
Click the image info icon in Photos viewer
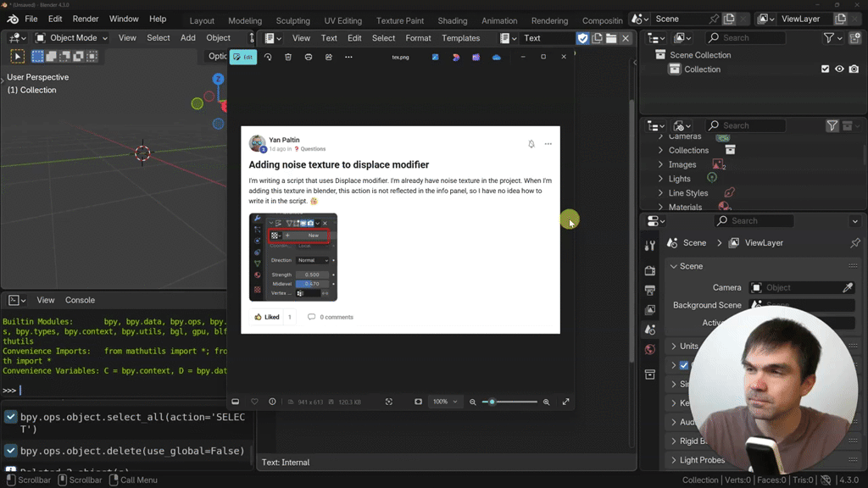click(x=271, y=402)
